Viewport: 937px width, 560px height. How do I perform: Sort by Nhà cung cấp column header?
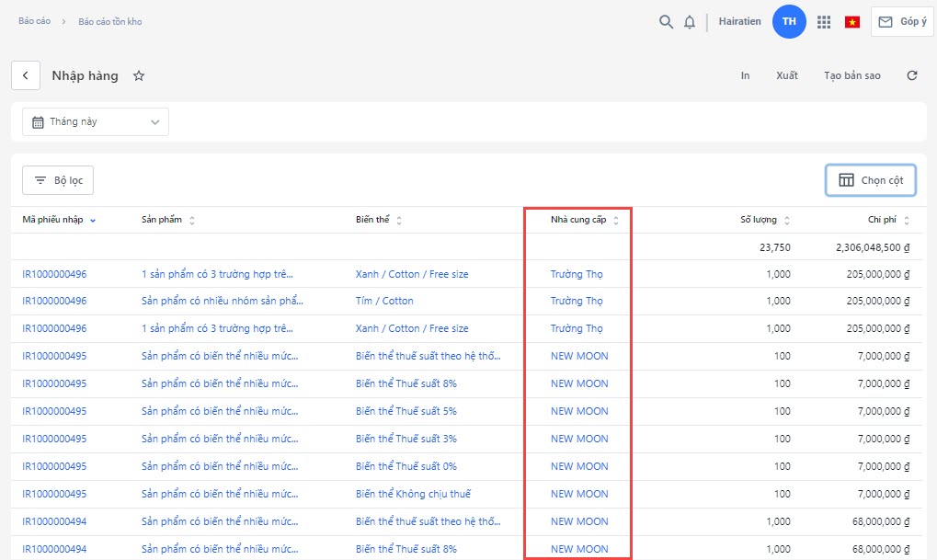point(578,221)
